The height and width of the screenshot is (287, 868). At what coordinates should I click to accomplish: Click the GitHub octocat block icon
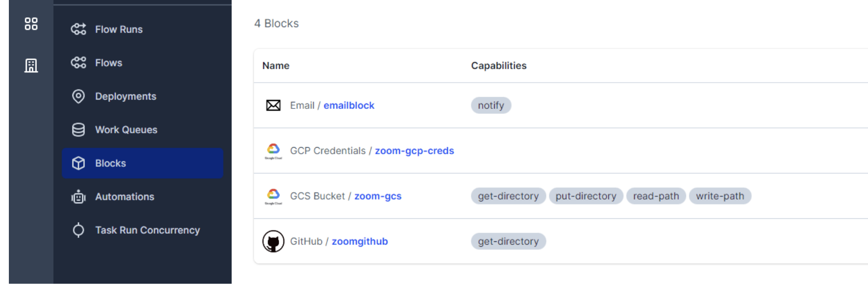click(273, 241)
